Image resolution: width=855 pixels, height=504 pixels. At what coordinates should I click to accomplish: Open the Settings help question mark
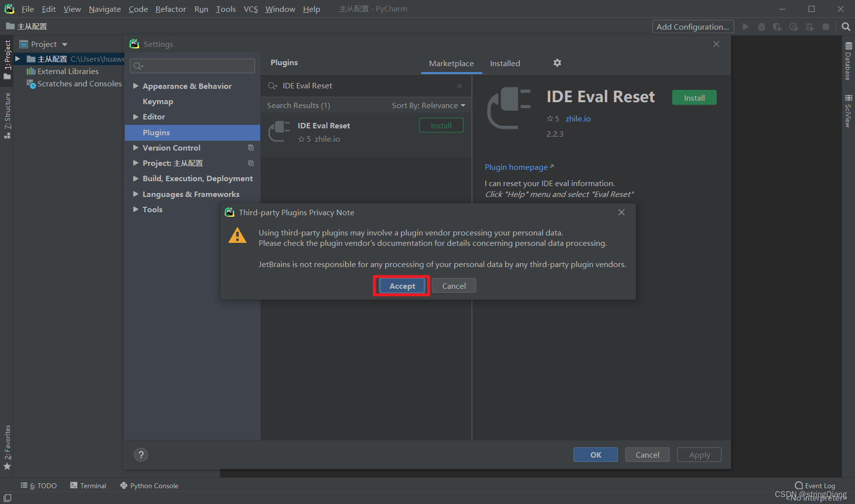pos(141,455)
